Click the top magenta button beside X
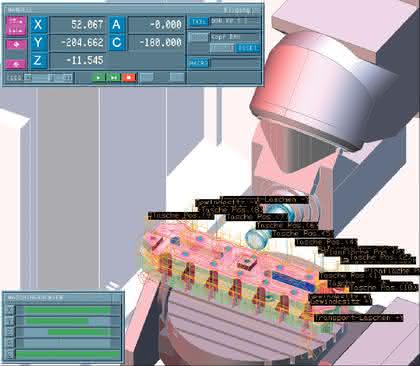Viewport: 420px width, 366px height. (16, 25)
